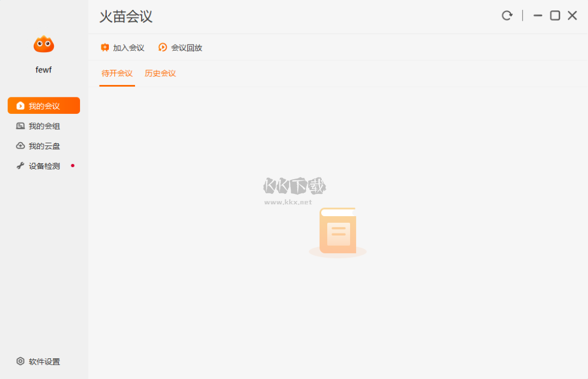Click the empty meeting list book illustration

[x=338, y=231]
